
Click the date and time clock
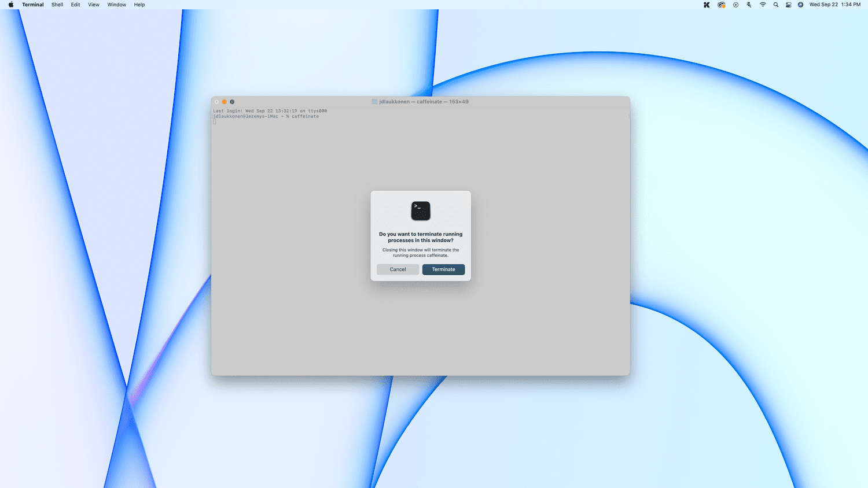(x=834, y=5)
